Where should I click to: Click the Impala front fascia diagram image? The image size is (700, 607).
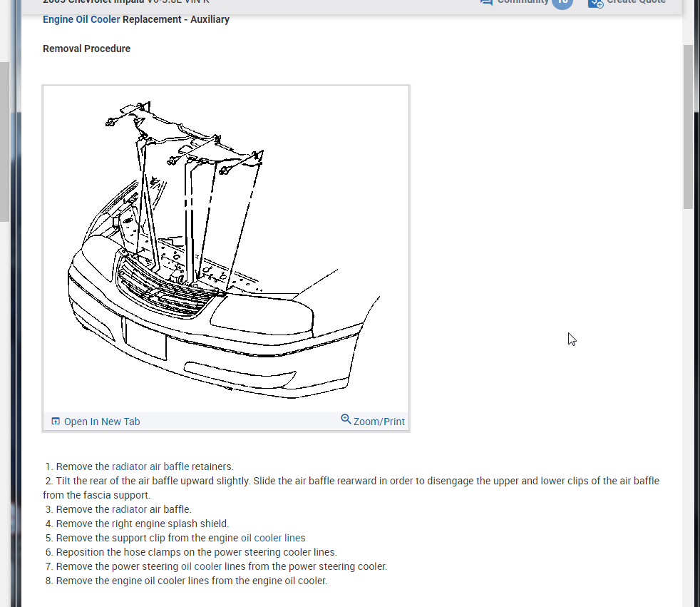(x=225, y=250)
